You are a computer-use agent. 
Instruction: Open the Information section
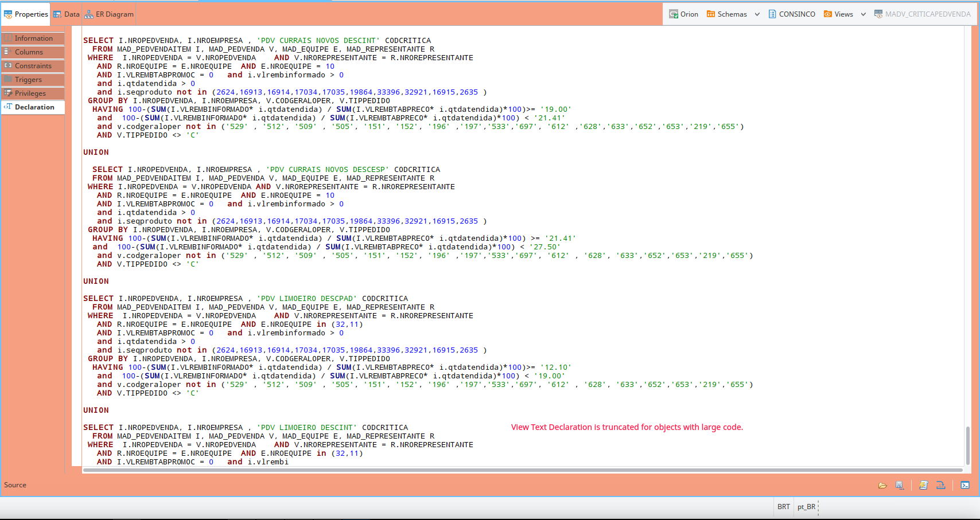pyautogui.click(x=33, y=38)
